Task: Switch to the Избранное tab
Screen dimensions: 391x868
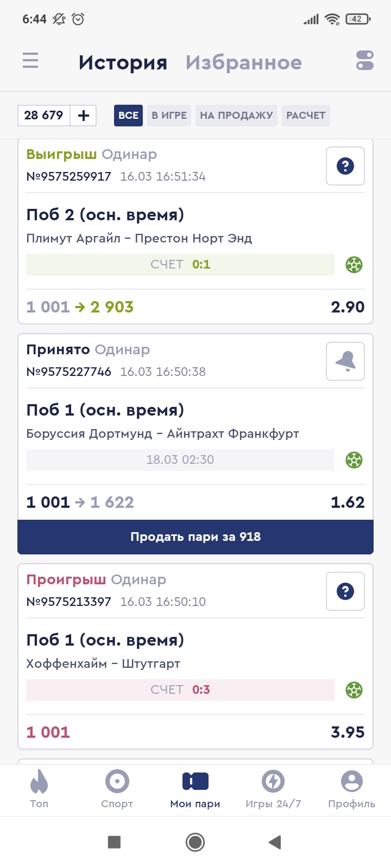Action: point(244,62)
